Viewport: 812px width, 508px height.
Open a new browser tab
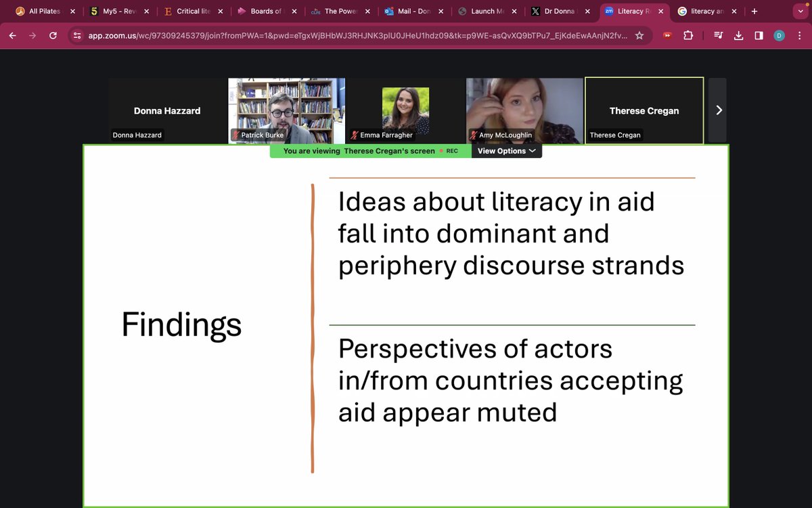754,11
